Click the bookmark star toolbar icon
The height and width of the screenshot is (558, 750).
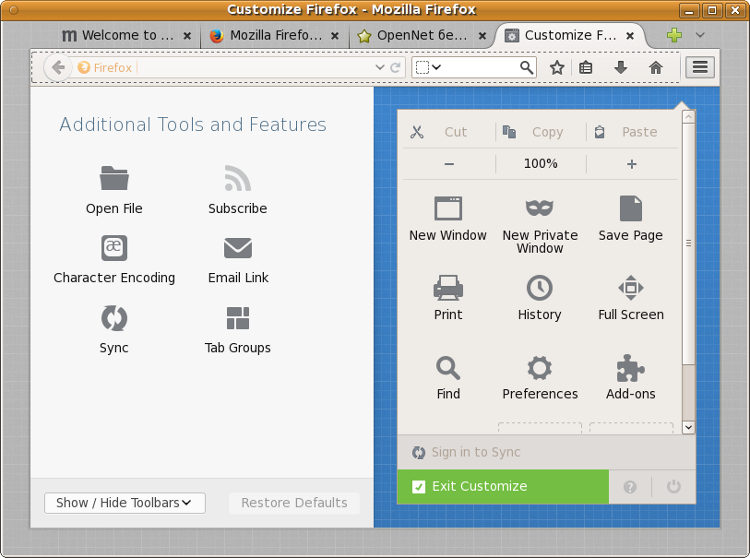point(557,67)
